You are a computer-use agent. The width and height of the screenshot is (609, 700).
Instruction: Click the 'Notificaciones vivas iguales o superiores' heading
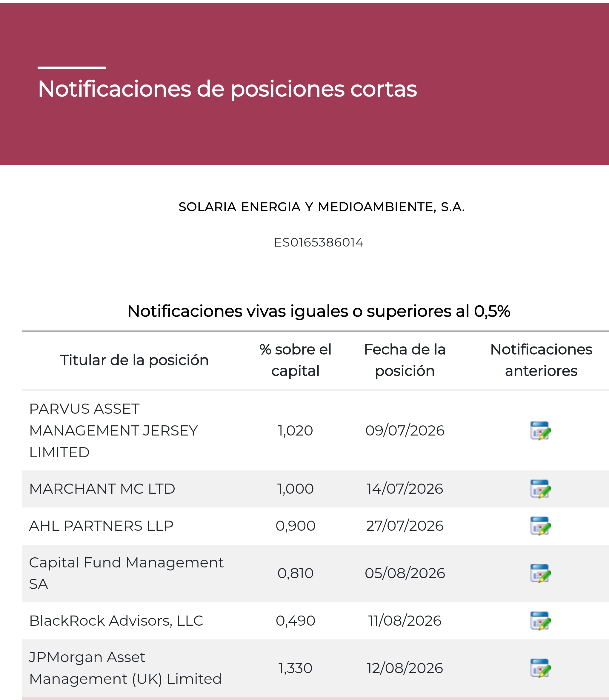[x=319, y=311]
